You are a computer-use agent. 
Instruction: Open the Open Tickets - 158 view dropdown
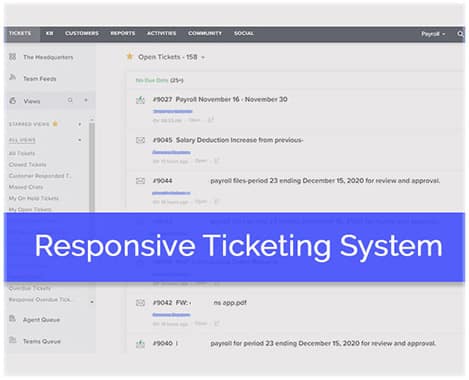pyautogui.click(x=171, y=57)
